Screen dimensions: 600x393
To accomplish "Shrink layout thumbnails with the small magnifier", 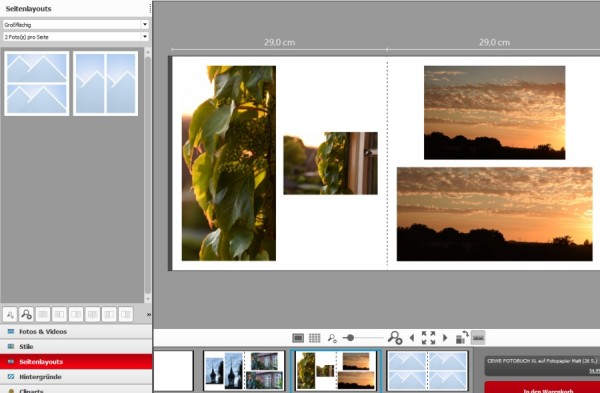I will 10,315.
